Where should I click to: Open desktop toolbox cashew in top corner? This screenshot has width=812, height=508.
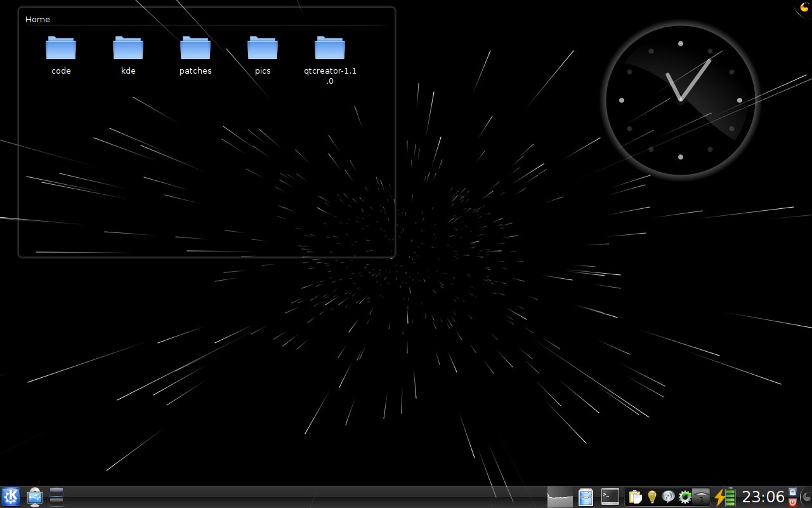coord(804,7)
